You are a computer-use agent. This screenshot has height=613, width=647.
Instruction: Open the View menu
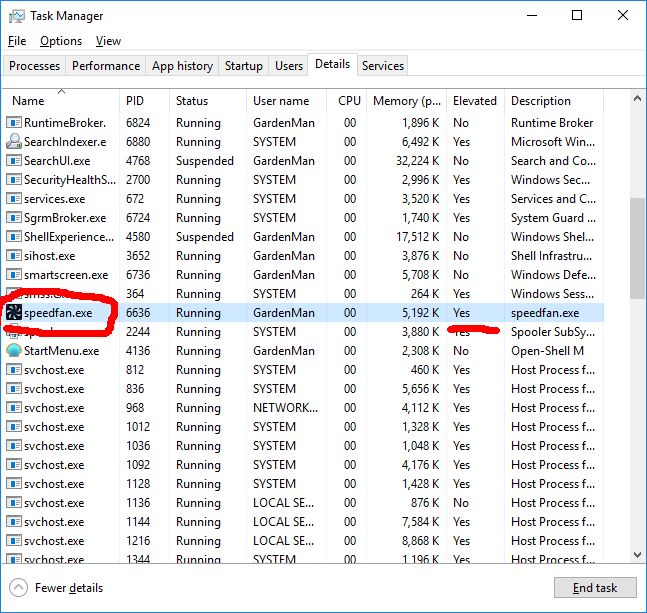tap(108, 41)
